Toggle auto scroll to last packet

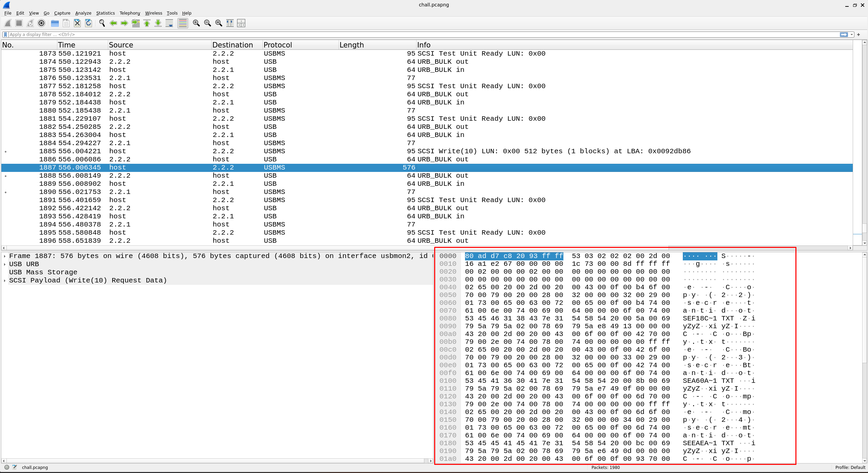(x=169, y=23)
